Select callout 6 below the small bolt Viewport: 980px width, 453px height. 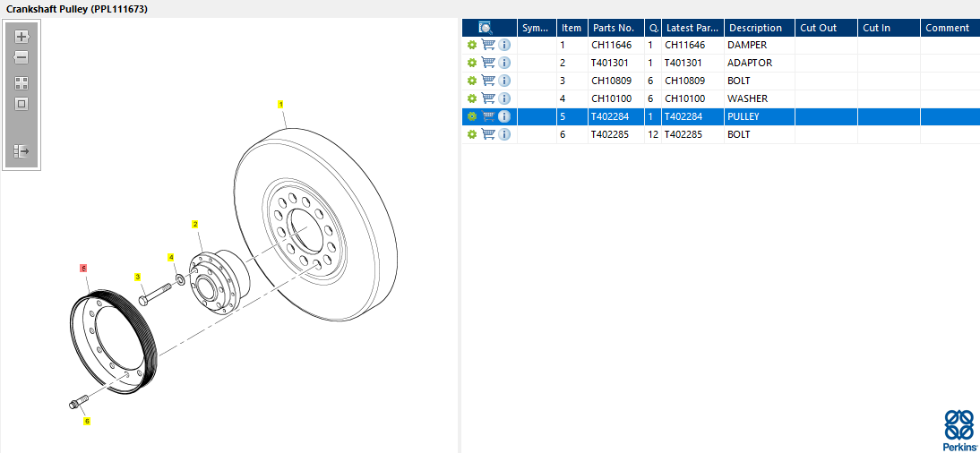click(87, 421)
